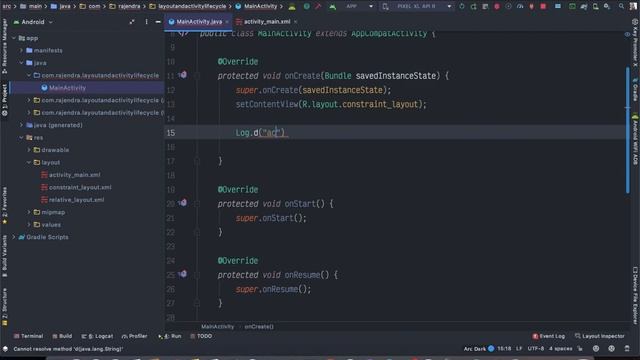Click the LF line separator status entry

tap(519, 349)
